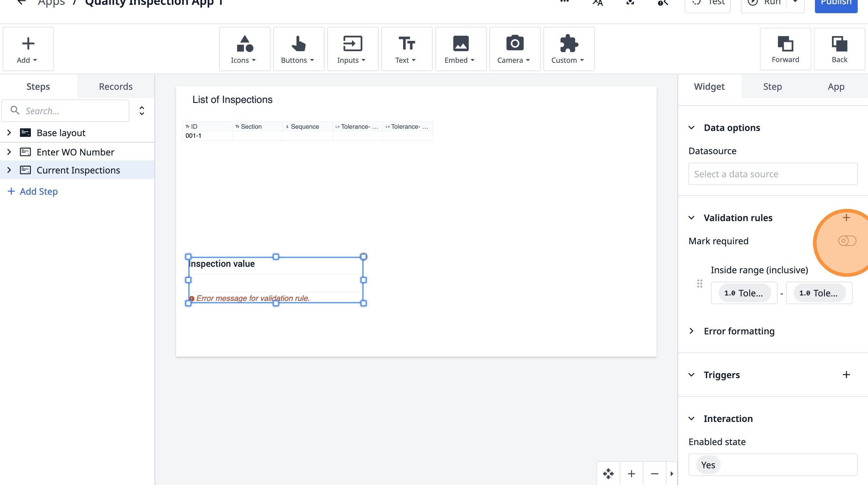Click the pan/move canvas icon

tap(608, 473)
